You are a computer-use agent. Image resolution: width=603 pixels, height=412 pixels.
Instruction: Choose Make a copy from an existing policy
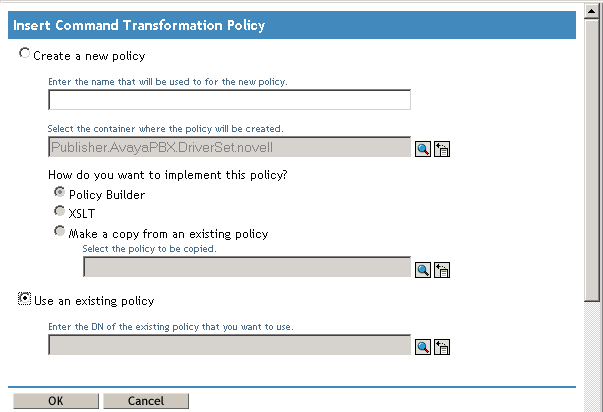point(60,232)
